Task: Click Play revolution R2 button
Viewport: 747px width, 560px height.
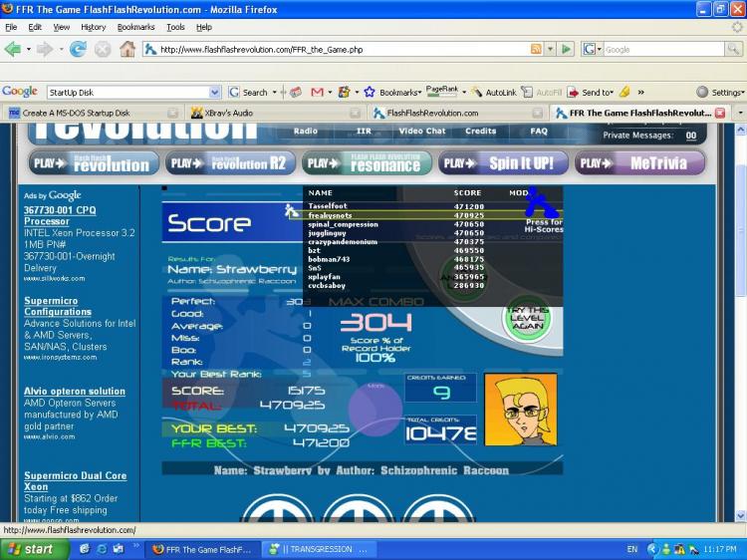Action: pyautogui.click(x=231, y=163)
